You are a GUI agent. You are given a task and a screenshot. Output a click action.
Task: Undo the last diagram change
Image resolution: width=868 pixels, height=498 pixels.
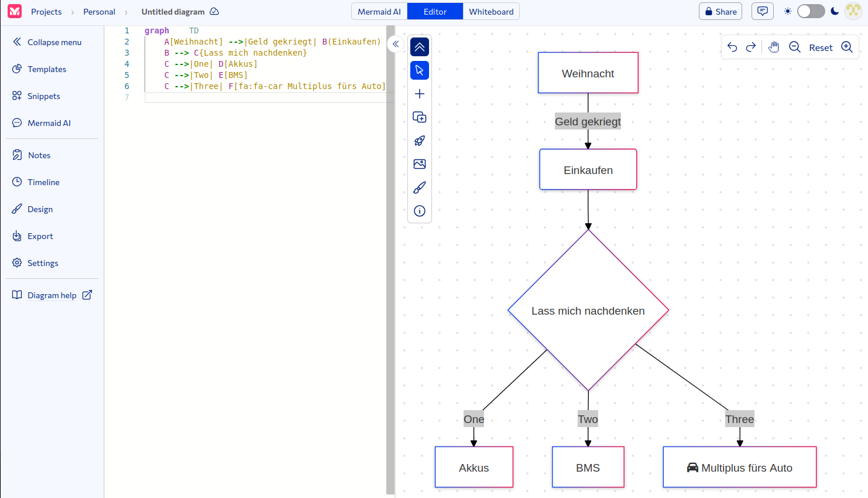click(732, 47)
